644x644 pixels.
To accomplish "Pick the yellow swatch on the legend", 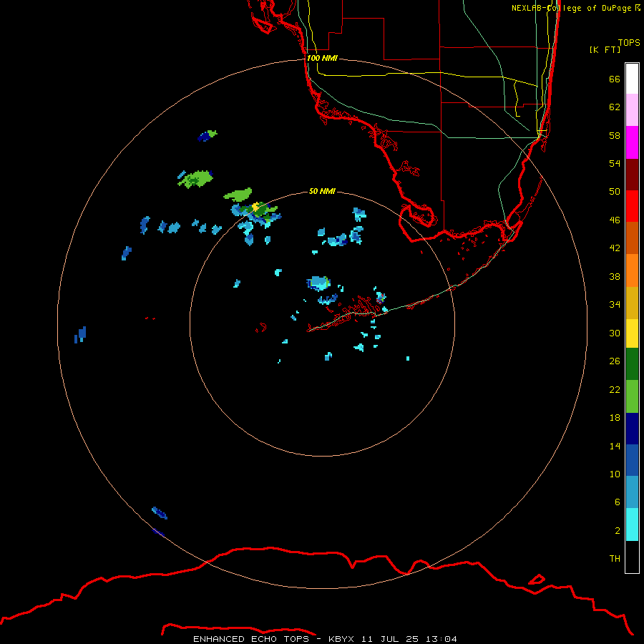I will (632, 333).
